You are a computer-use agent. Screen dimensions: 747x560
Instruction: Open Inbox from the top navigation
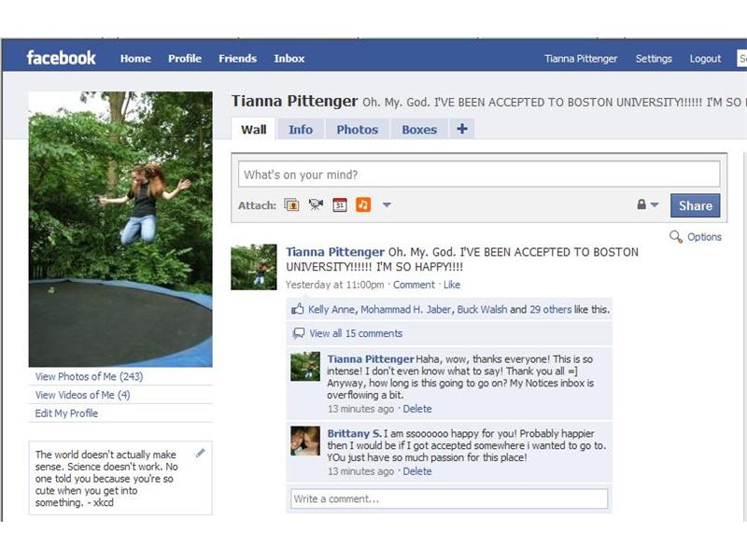pos(289,59)
